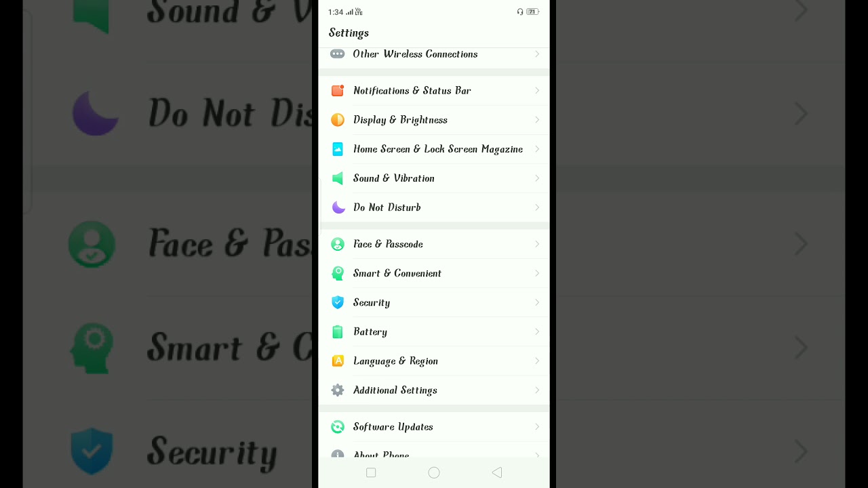Select Face & Passcode label
This screenshot has height=488, width=868.
click(x=388, y=244)
